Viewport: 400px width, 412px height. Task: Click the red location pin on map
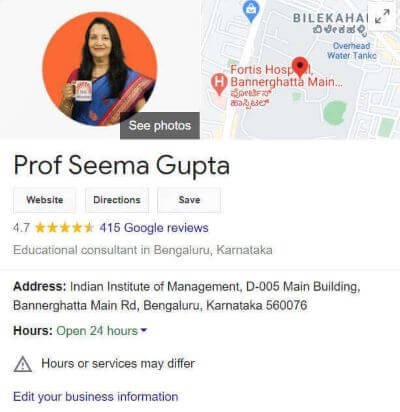(x=300, y=67)
